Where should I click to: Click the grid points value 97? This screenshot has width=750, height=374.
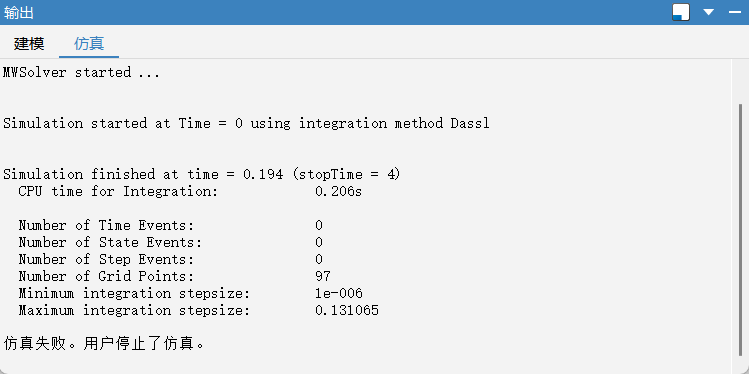click(323, 276)
